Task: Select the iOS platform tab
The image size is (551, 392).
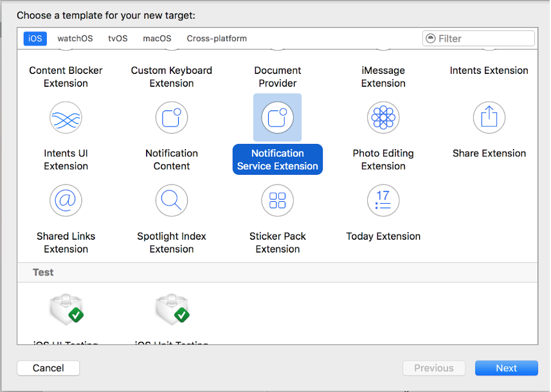Action: pos(35,39)
